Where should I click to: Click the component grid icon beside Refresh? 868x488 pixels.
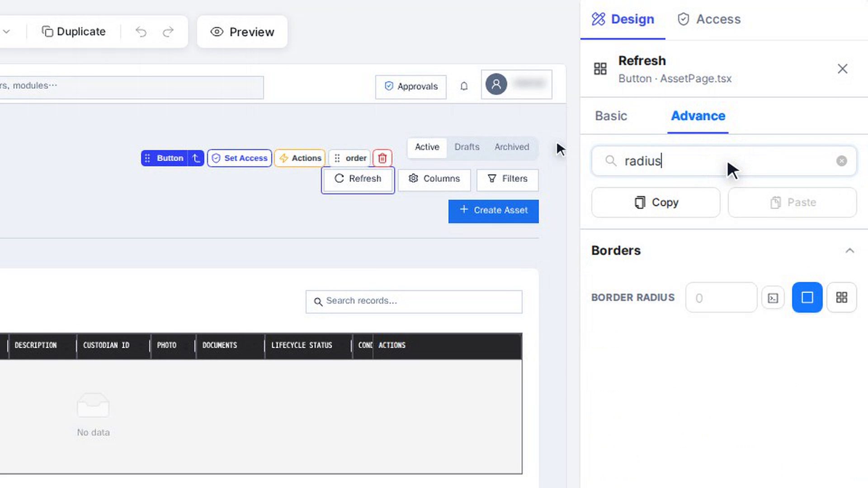pyautogui.click(x=600, y=69)
